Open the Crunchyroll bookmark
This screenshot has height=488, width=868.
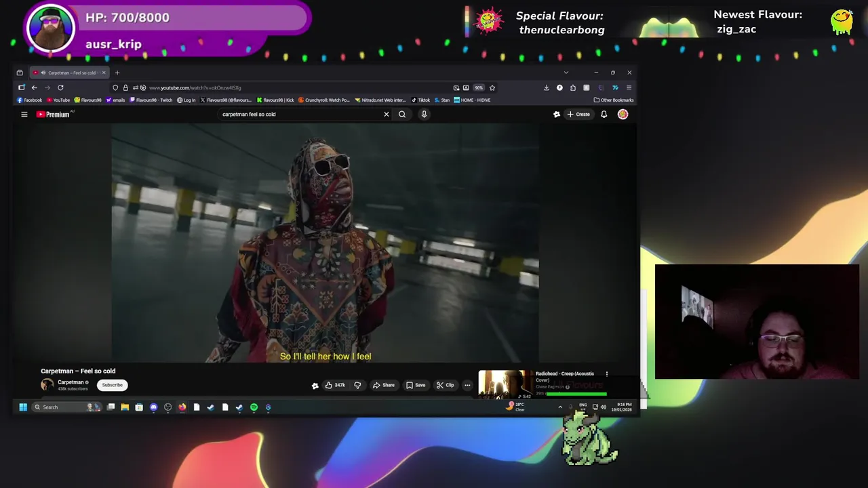coord(324,100)
